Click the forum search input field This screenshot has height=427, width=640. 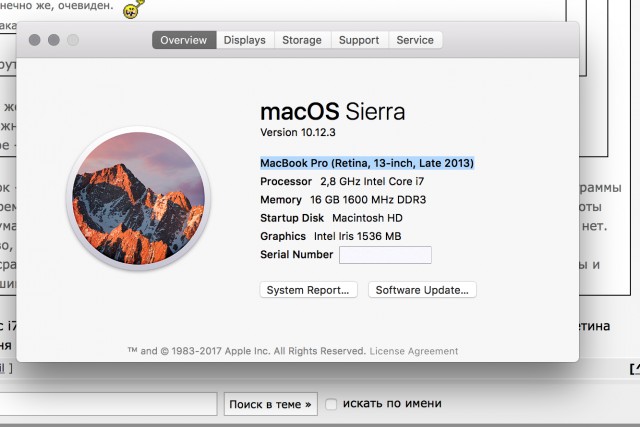(x=108, y=404)
